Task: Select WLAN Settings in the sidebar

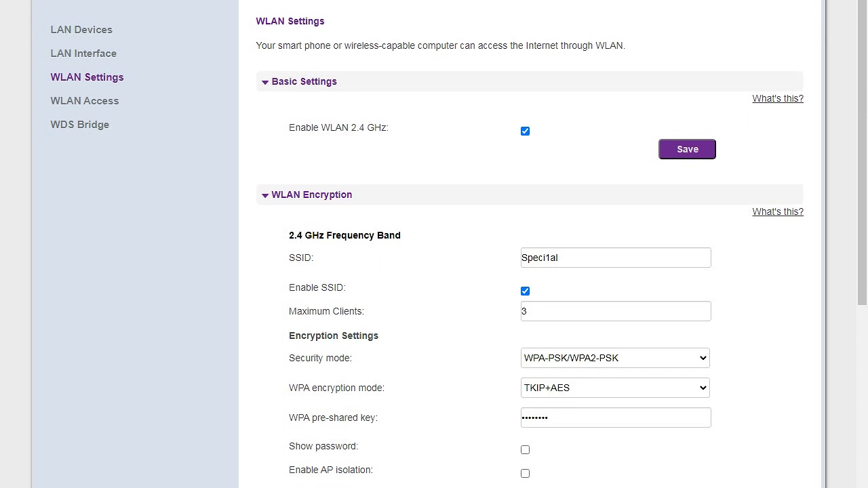Action: [87, 77]
